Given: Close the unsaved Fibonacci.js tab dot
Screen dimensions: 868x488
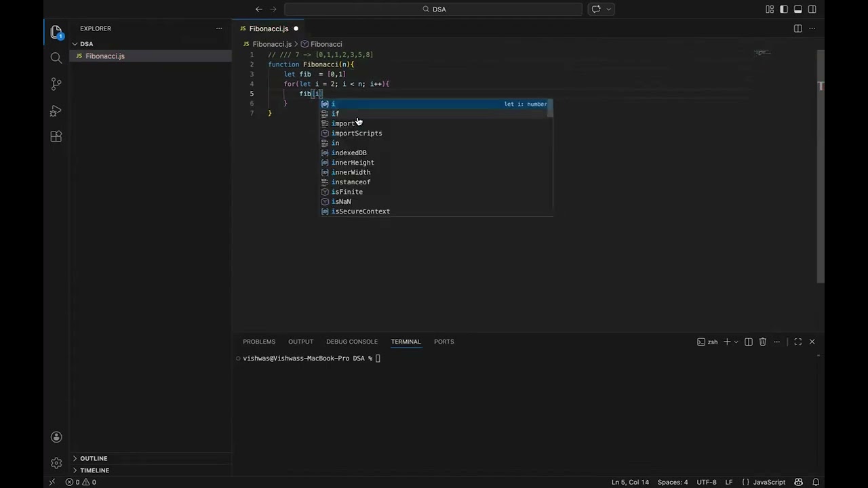Looking at the screenshot, I should tap(296, 28).
